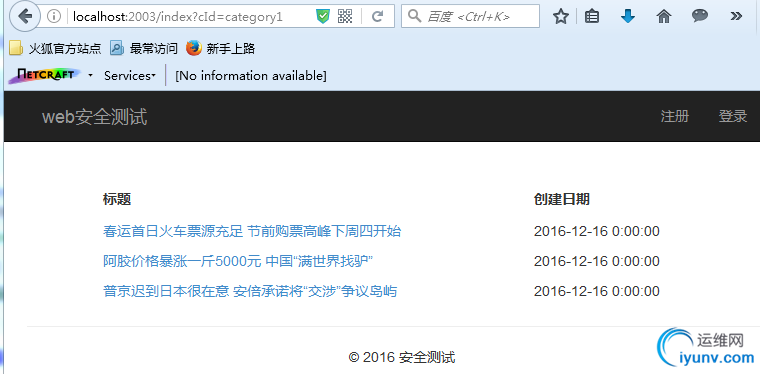Select the date beside the 普京 article
This screenshot has width=760, height=374.
tap(597, 291)
